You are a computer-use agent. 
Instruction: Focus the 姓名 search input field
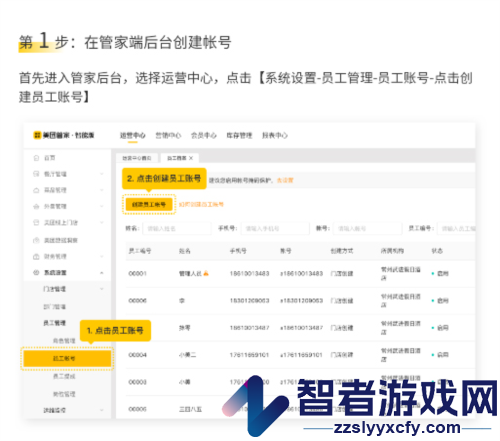[x=177, y=228]
